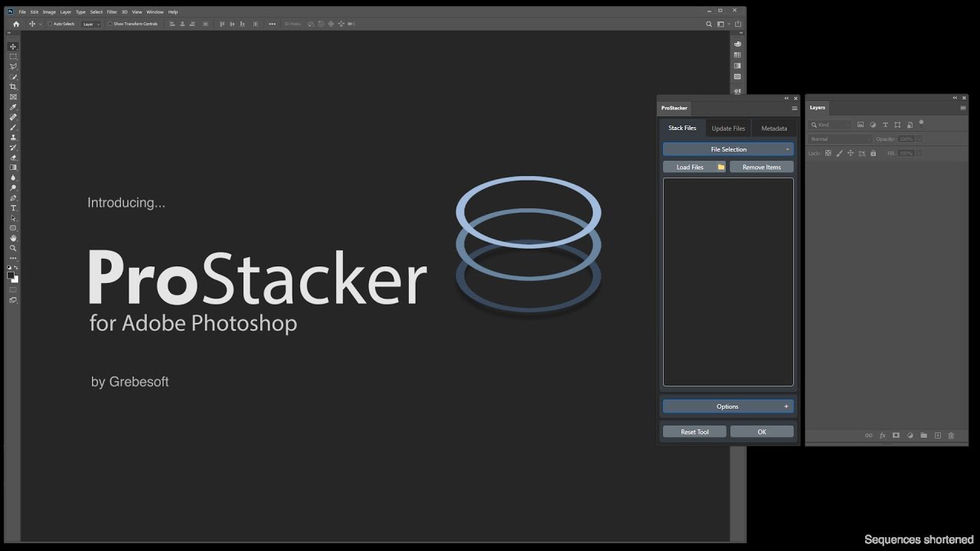Select the Move tool in the toolbox
This screenshot has height=551, width=980.
coord(13,47)
